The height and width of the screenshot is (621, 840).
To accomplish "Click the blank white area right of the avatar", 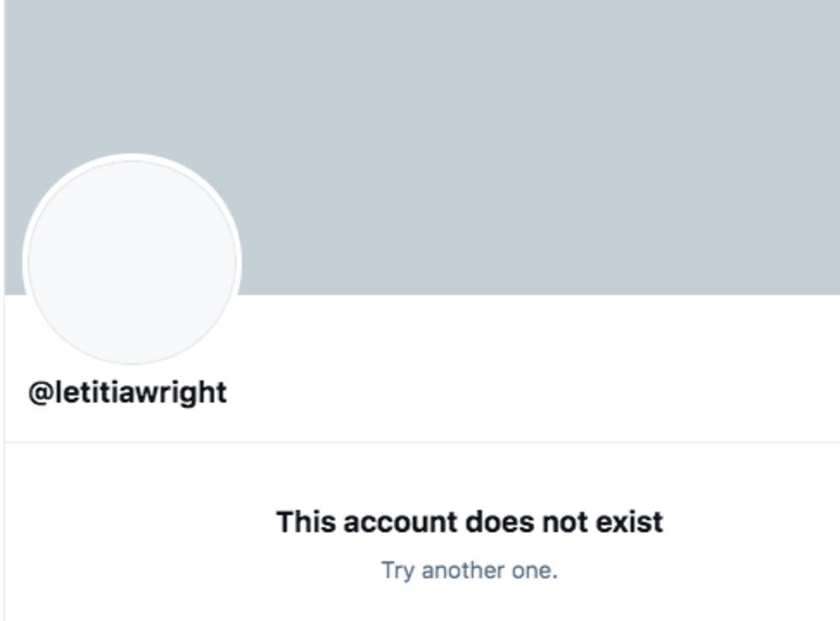I will point(535,367).
